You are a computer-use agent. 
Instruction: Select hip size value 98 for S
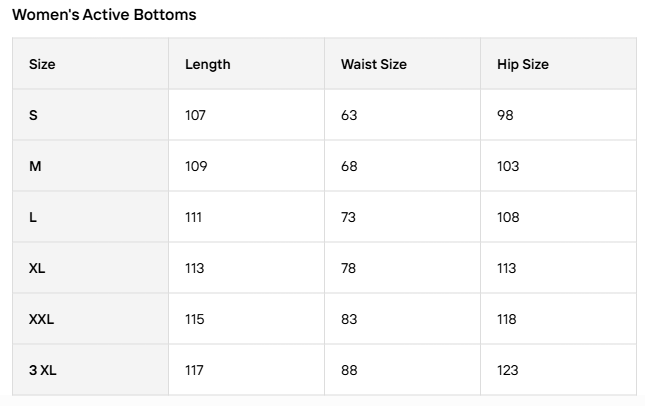505,115
